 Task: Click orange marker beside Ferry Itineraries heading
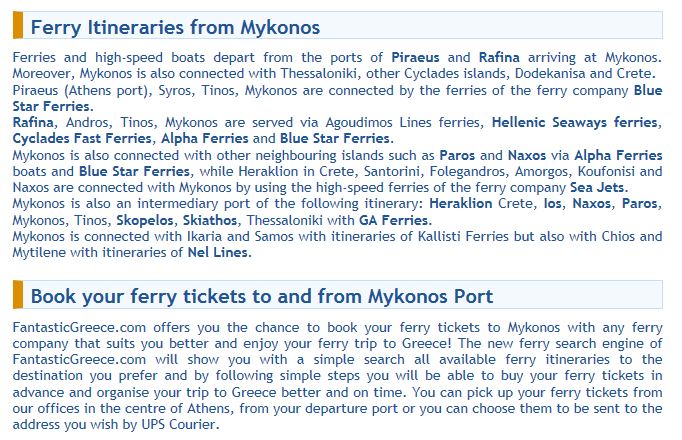[18, 26]
